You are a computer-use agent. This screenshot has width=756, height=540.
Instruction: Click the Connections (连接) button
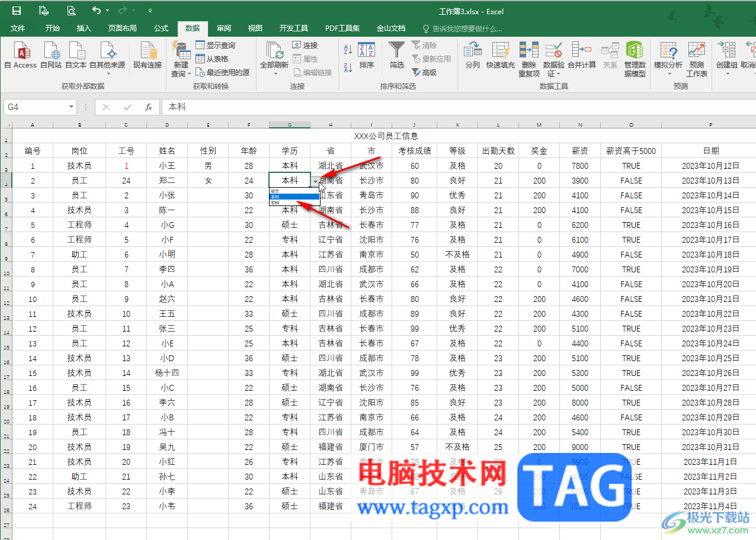click(x=305, y=45)
